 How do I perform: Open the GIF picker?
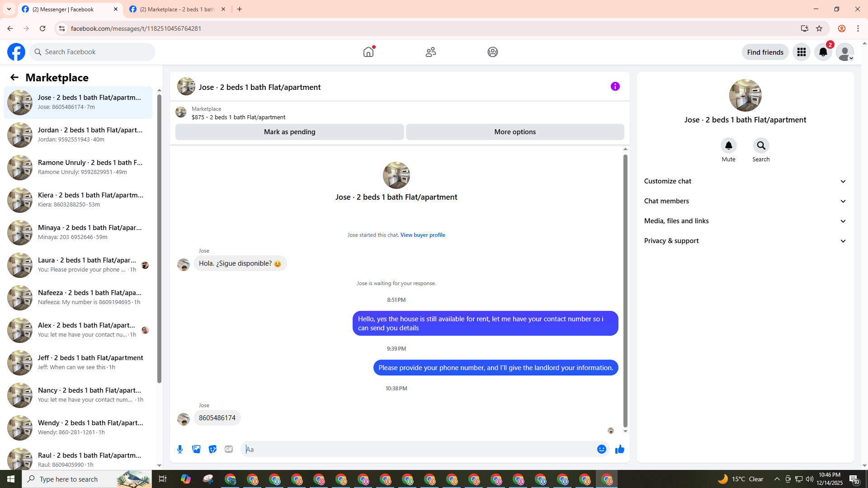(229, 449)
